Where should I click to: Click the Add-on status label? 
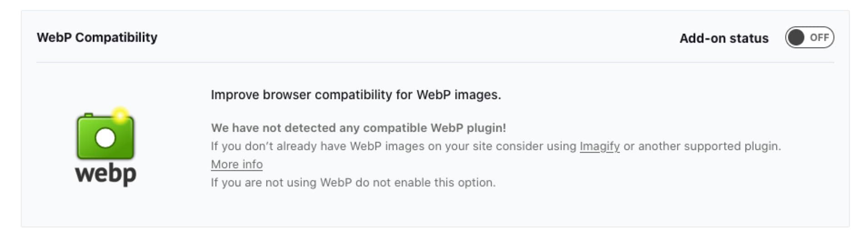[x=723, y=38]
